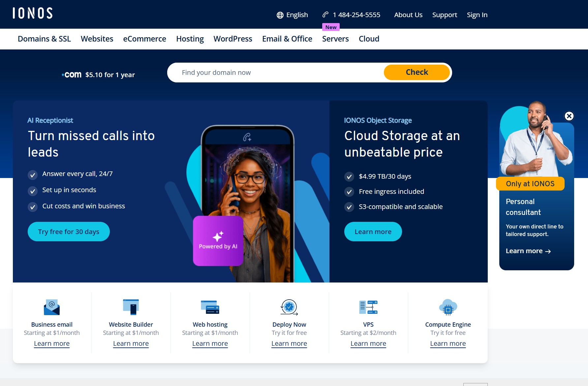The width and height of the screenshot is (588, 386).
Task: Open the eCommerce menu
Action: pos(144,39)
